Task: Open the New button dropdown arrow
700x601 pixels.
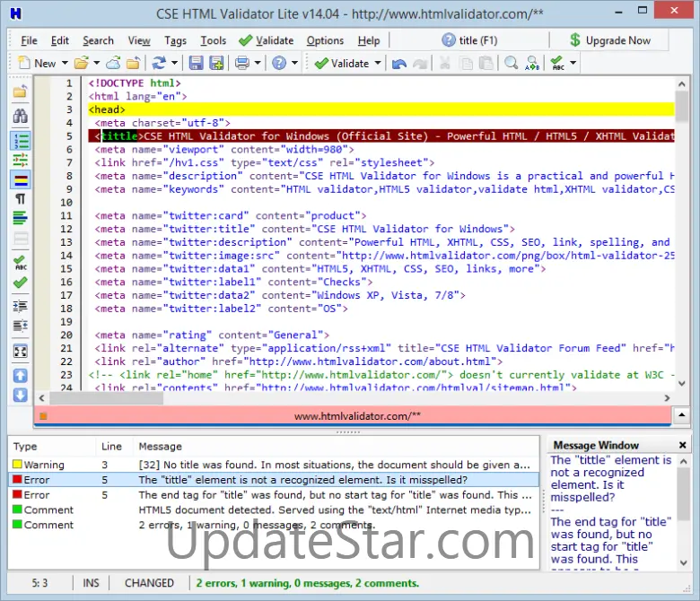Action: point(65,64)
